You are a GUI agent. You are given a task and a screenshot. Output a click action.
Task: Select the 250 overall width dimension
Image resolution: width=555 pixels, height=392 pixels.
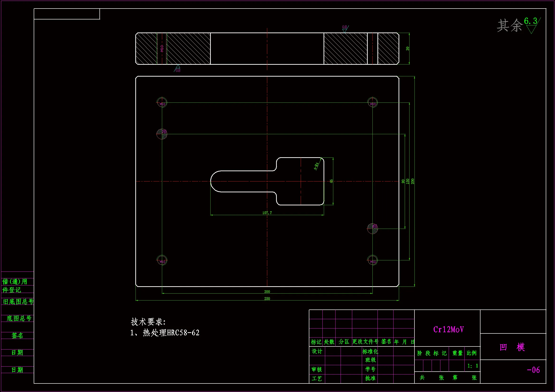(267, 299)
